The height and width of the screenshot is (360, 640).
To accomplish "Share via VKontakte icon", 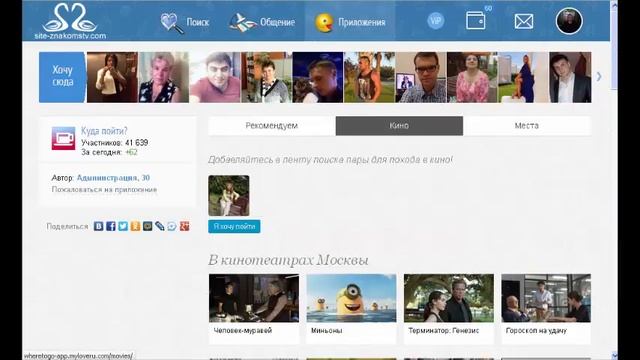I will point(98,226).
